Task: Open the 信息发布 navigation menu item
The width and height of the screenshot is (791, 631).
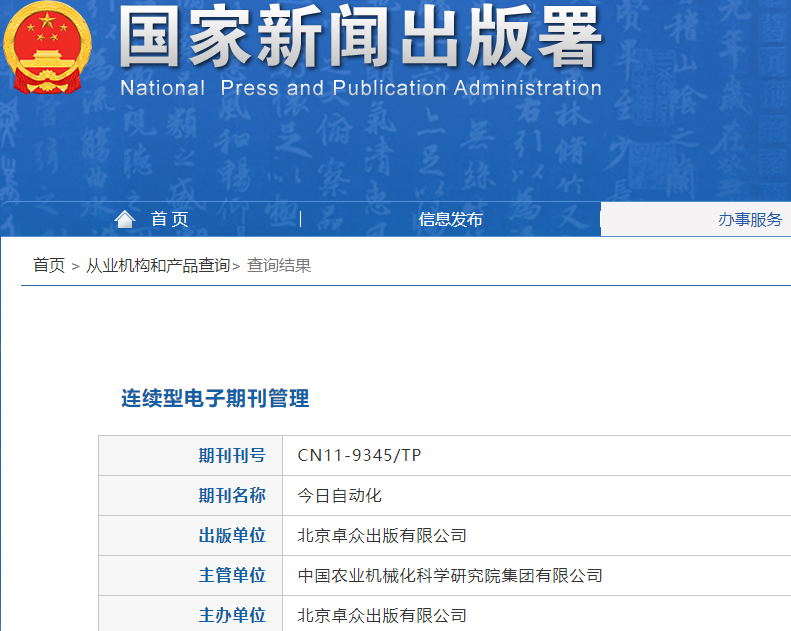Action: coord(450,219)
